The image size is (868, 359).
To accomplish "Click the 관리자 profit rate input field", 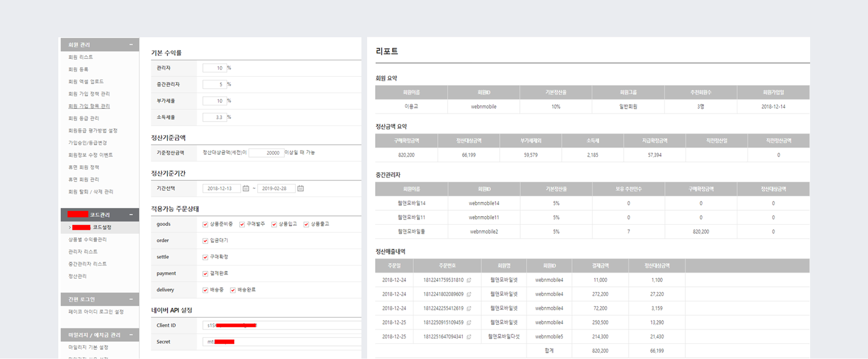I will pos(214,68).
